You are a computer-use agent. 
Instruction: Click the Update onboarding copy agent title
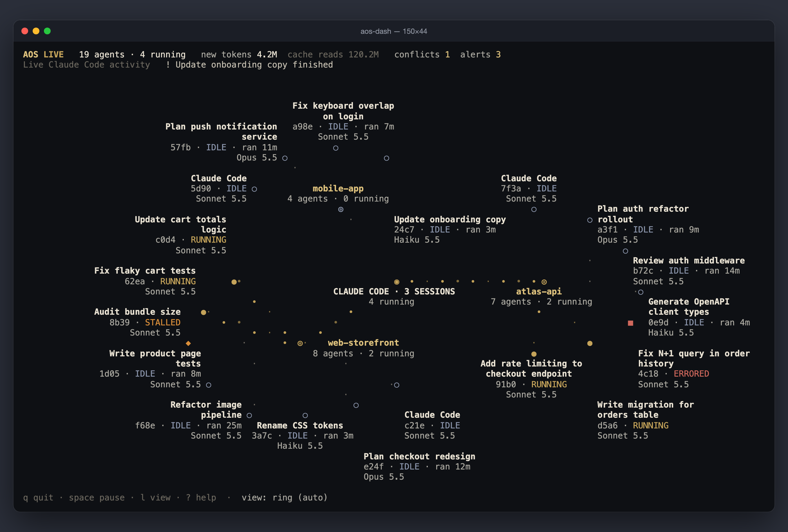pyautogui.click(x=450, y=219)
